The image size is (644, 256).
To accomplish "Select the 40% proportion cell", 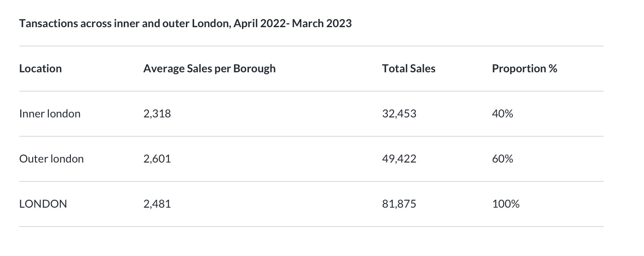I will coord(502,114).
